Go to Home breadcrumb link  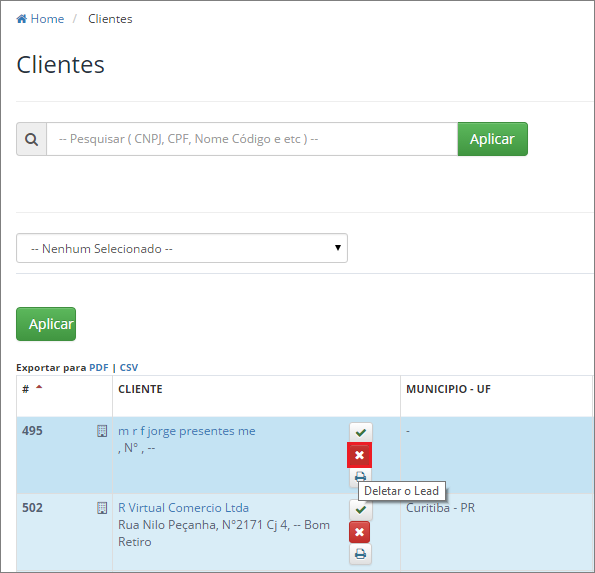coord(47,19)
